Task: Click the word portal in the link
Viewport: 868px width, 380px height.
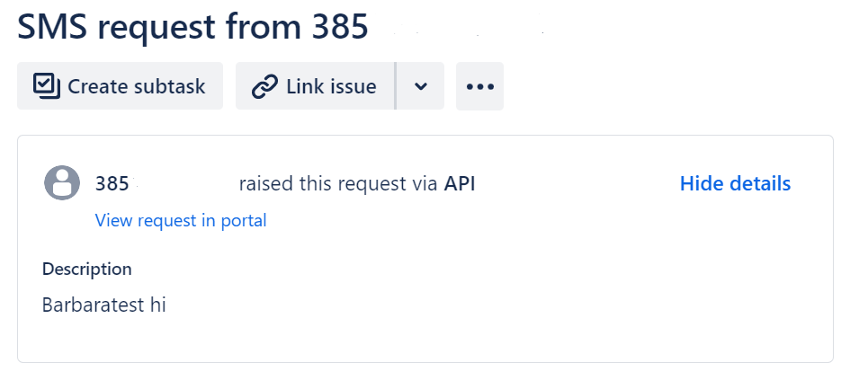Action: [243, 220]
